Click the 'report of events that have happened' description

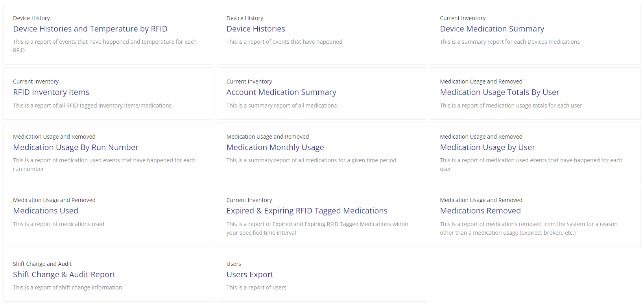click(284, 42)
